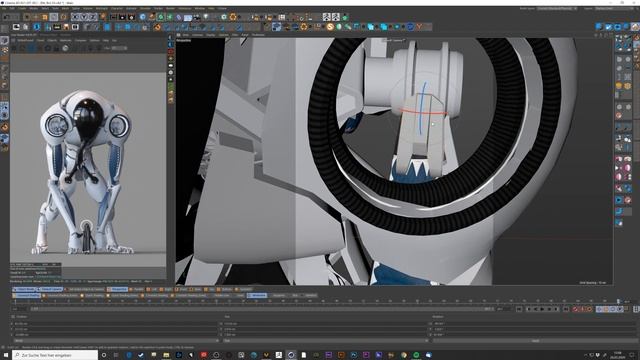Click the orange Snap icon in left column

[4, 127]
